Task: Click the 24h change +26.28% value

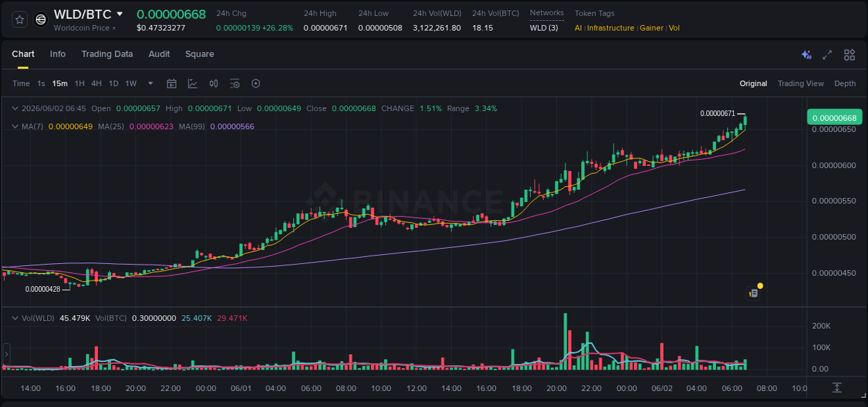Action: pyautogui.click(x=277, y=28)
